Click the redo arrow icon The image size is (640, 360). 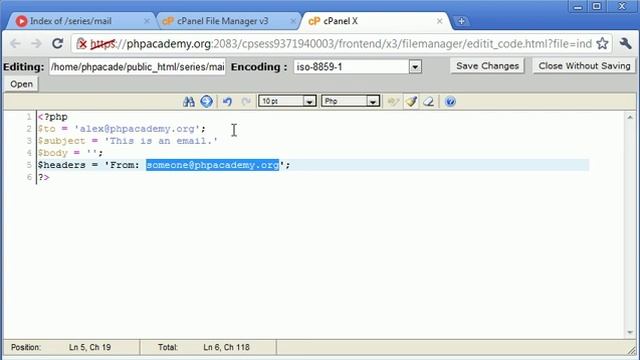click(246, 101)
